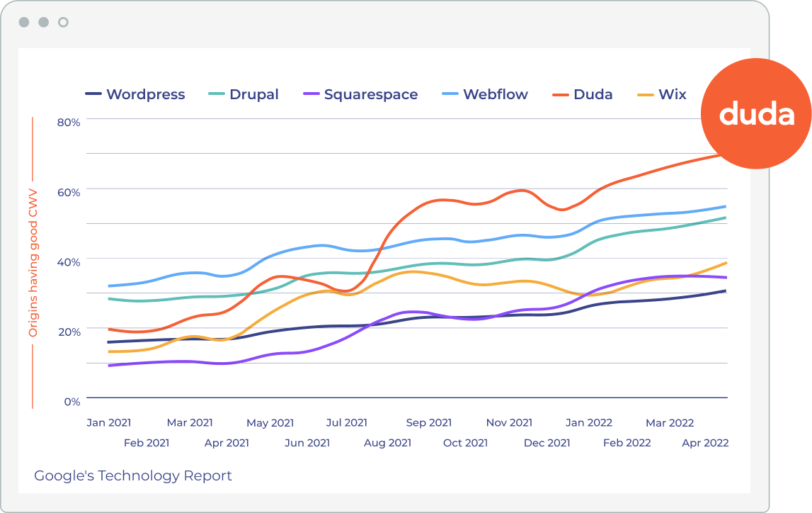Click the purple Squarespace legend swatch
This screenshot has height=513, width=812.
click(x=311, y=94)
